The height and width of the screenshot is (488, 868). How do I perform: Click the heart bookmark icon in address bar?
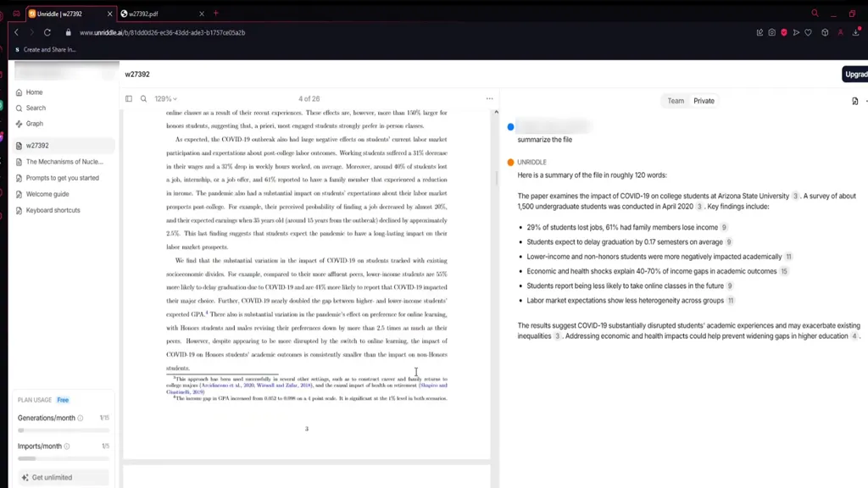pos(808,33)
